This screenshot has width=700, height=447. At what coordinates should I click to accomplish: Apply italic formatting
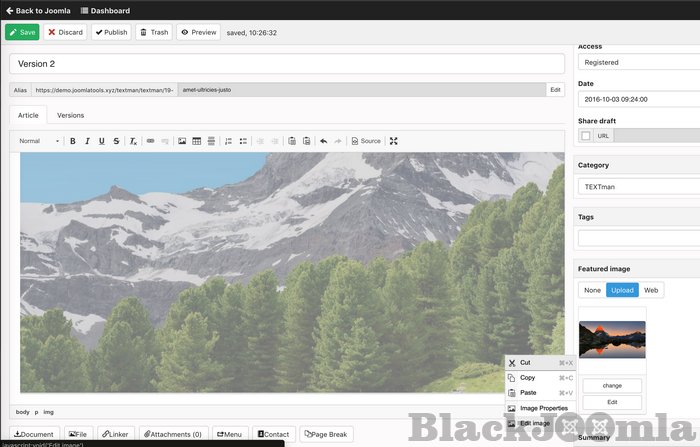click(x=87, y=141)
